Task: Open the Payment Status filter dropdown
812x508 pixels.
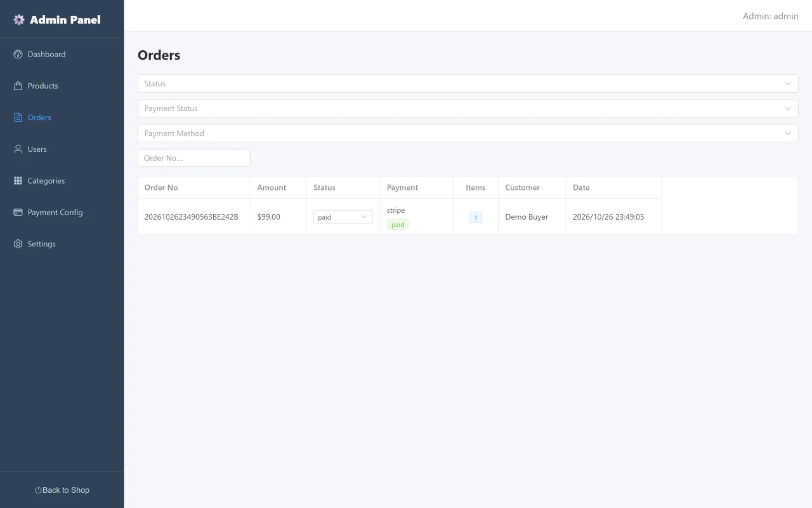Action: [x=468, y=109]
